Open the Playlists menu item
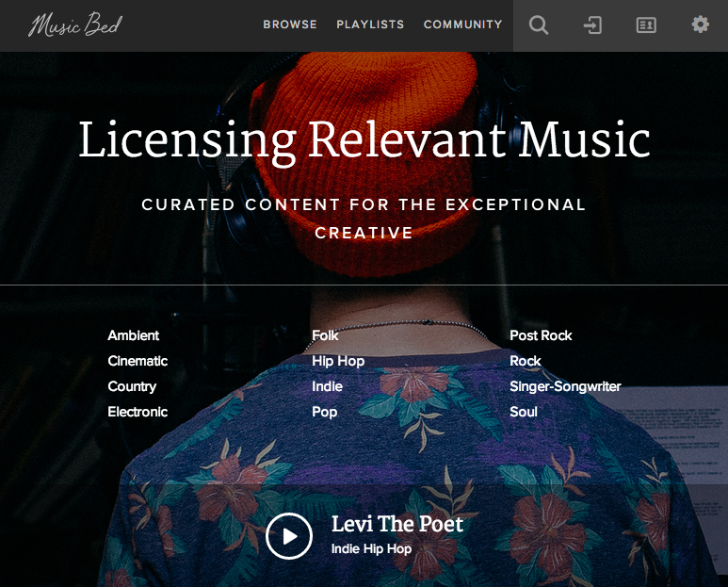 (x=370, y=24)
